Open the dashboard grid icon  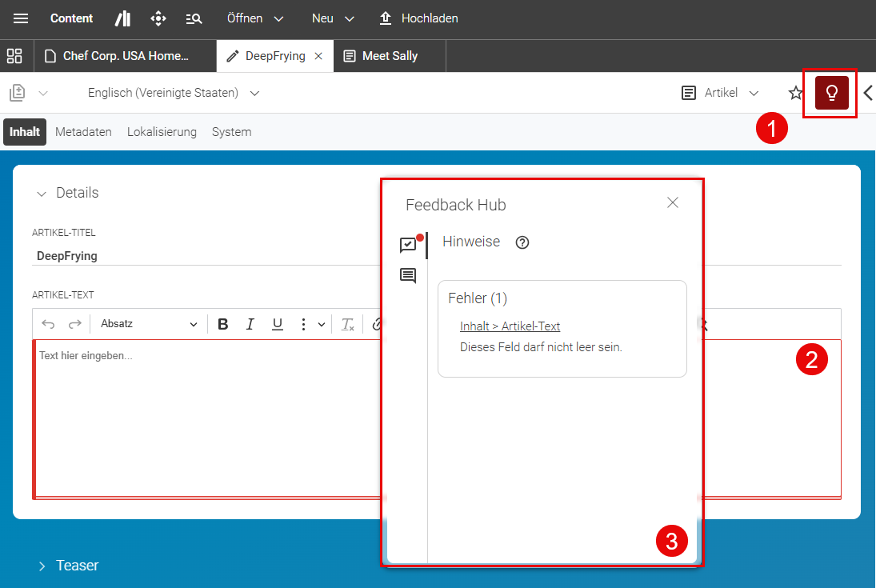pyautogui.click(x=14, y=56)
